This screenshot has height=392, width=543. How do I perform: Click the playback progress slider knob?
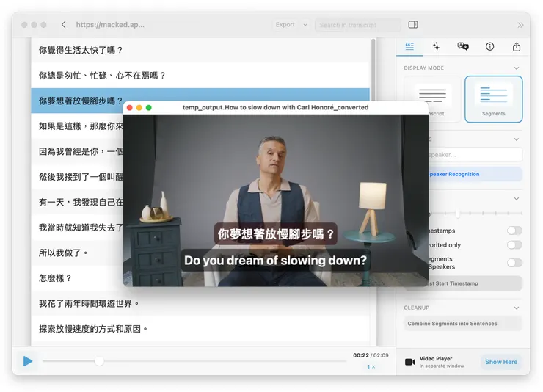click(x=99, y=361)
